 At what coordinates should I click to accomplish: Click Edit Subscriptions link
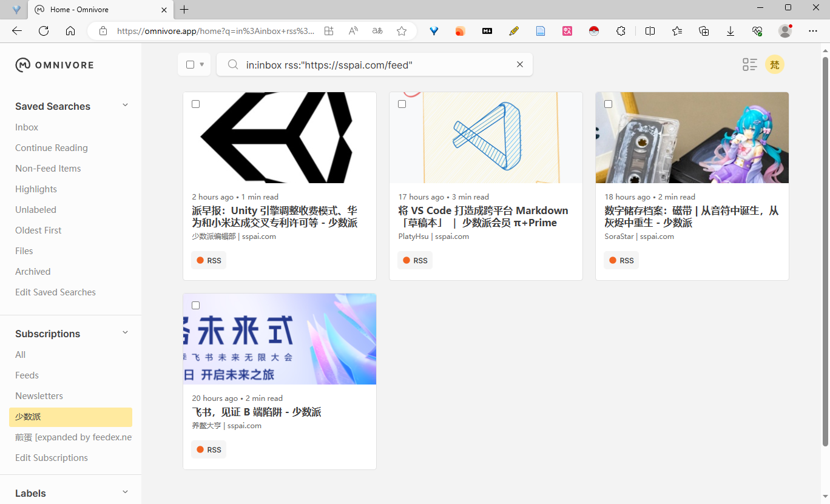[x=52, y=458]
